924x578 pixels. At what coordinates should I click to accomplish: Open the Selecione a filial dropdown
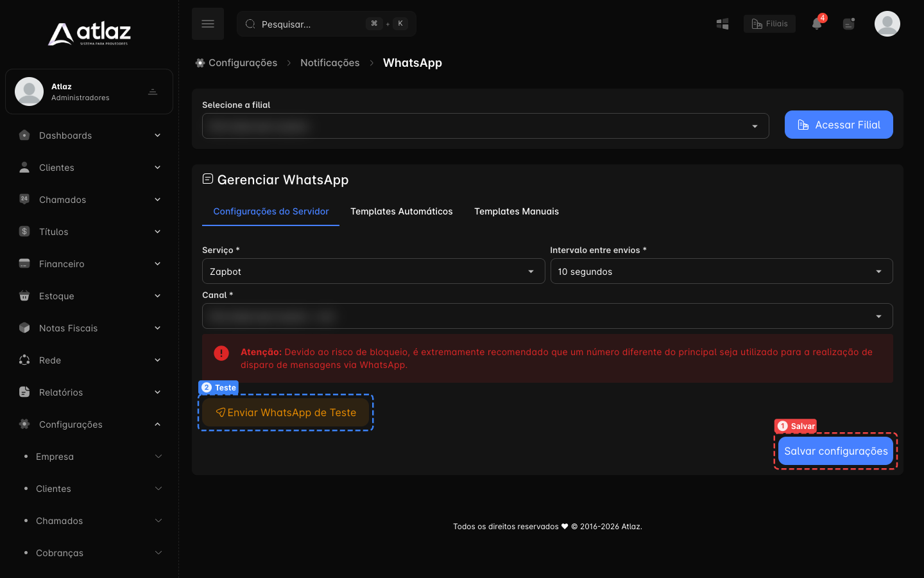pos(485,126)
